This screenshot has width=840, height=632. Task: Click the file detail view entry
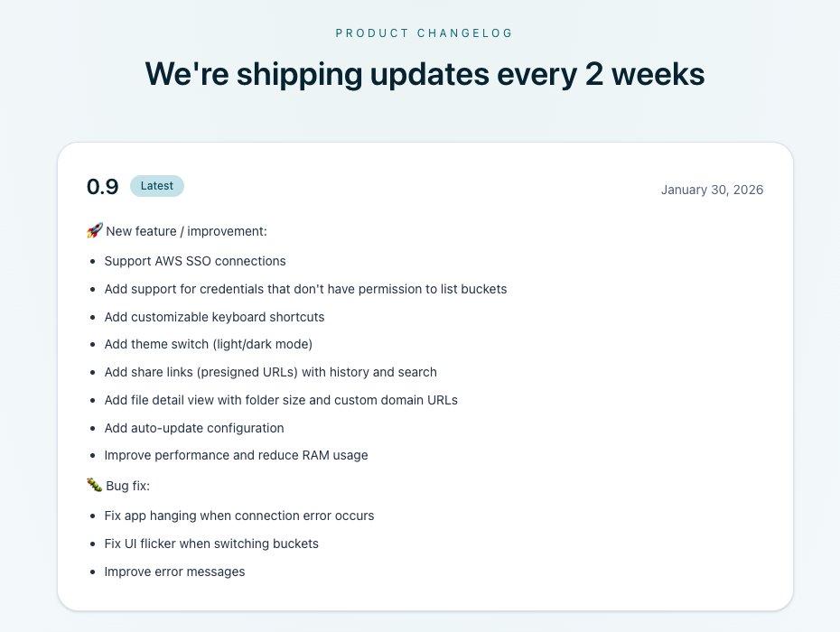point(281,400)
